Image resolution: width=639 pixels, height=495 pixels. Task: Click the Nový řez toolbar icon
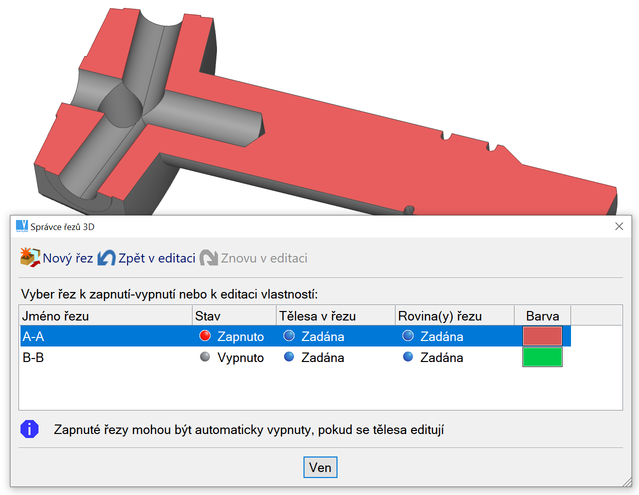coord(30,258)
